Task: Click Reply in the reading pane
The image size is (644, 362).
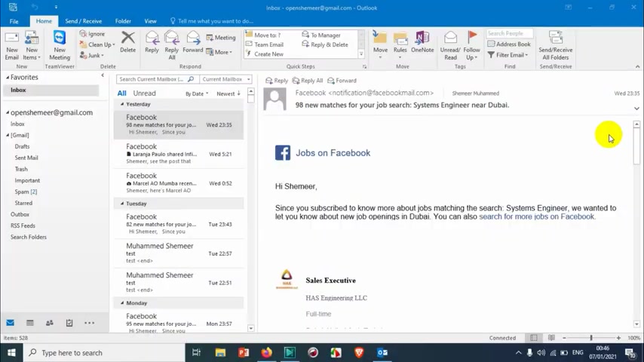Action: click(x=277, y=81)
